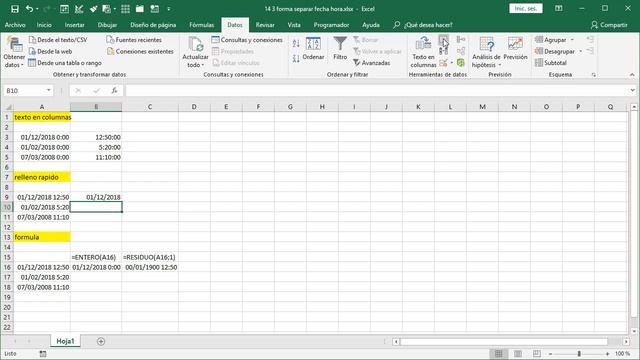Collapse the ribbon with the chevron
The height and width of the screenshot is (360, 640).
pyautogui.click(x=632, y=75)
